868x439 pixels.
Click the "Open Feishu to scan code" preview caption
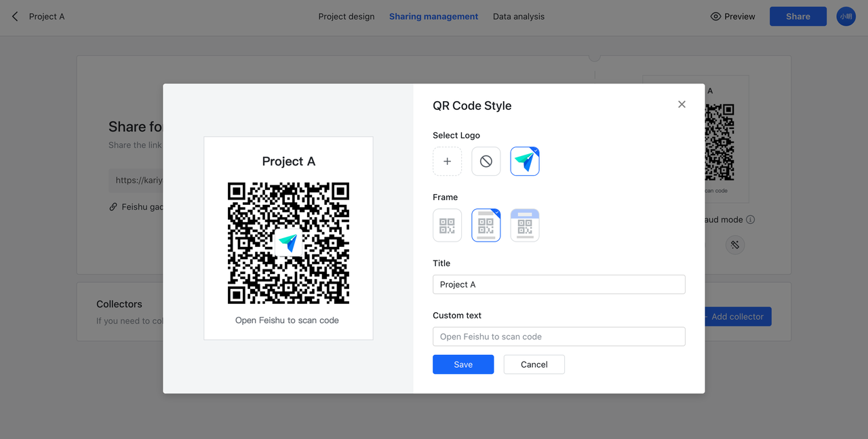[x=287, y=320]
